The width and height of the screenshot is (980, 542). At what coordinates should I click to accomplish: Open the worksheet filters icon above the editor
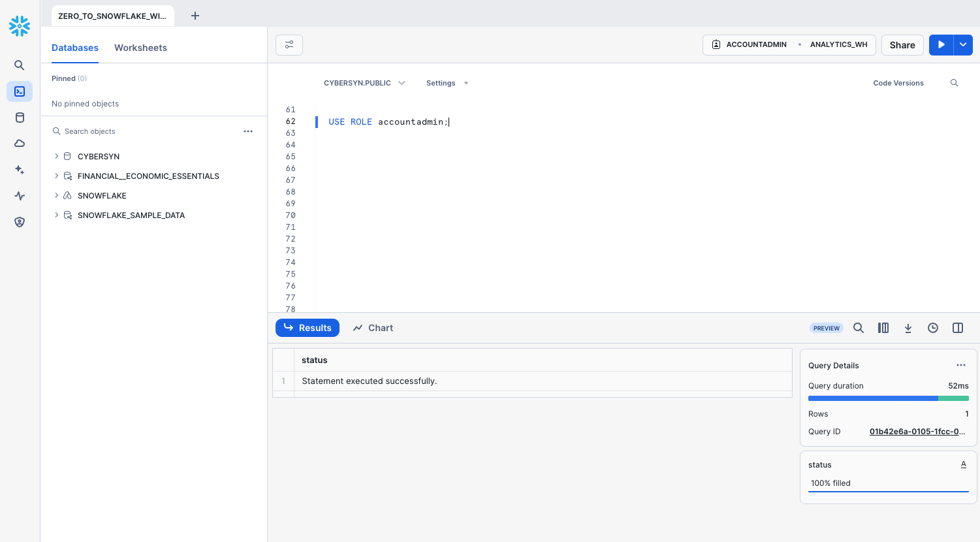click(x=289, y=45)
